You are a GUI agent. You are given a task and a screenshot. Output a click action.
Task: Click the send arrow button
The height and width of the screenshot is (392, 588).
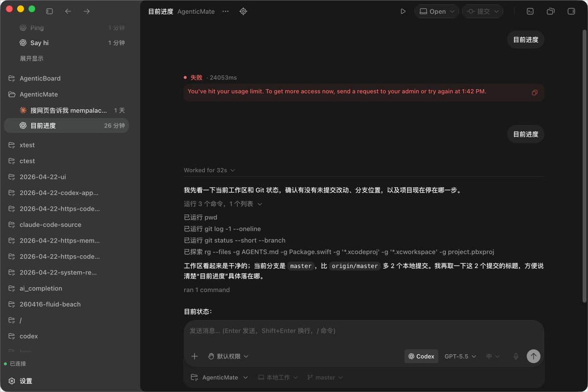(533, 356)
